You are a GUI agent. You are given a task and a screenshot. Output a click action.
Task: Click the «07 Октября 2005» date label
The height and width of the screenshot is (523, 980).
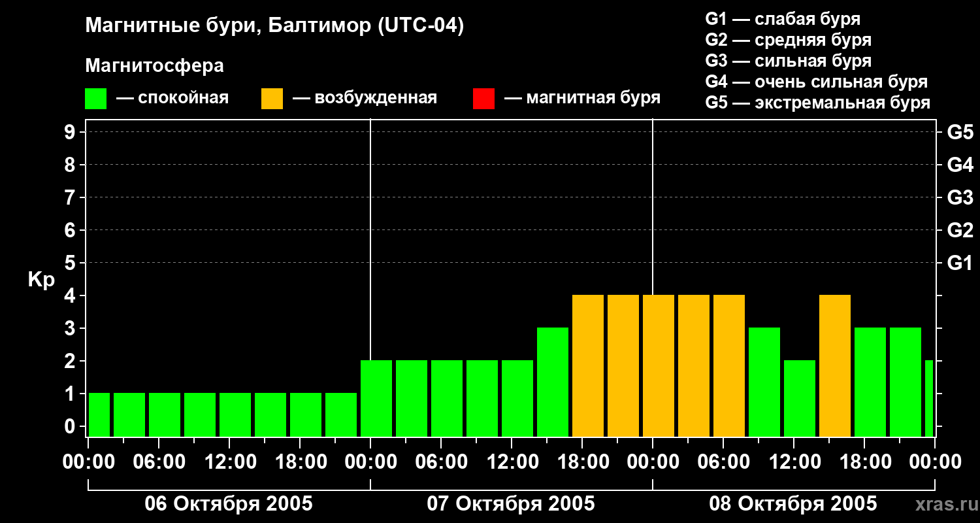[x=511, y=503]
